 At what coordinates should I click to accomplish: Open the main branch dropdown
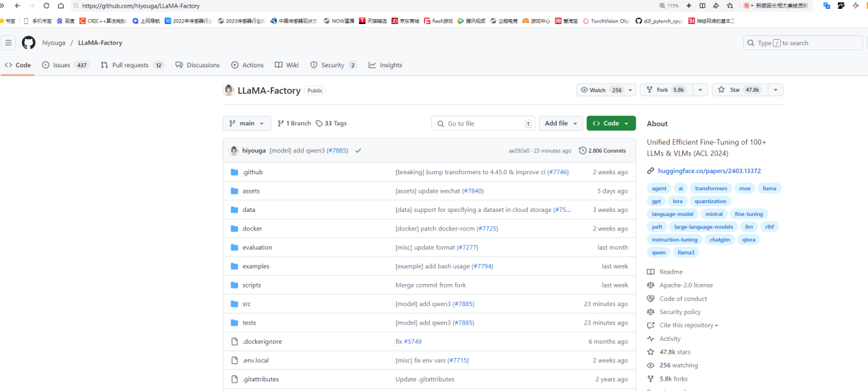point(247,123)
